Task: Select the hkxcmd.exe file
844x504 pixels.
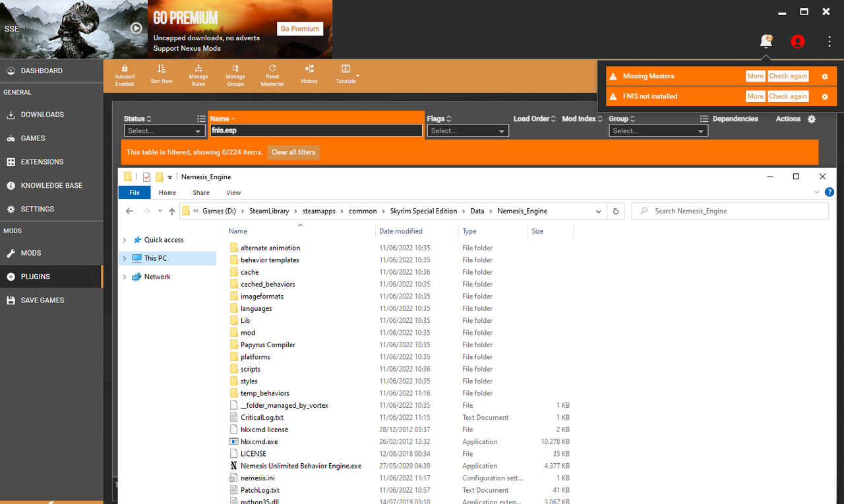Action: [x=259, y=442]
